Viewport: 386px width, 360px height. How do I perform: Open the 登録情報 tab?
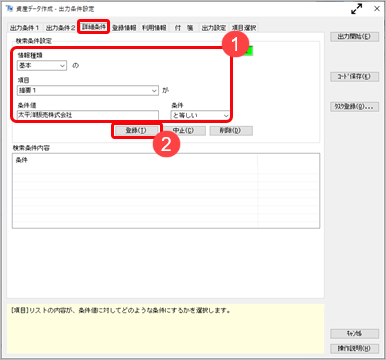[x=124, y=28]
